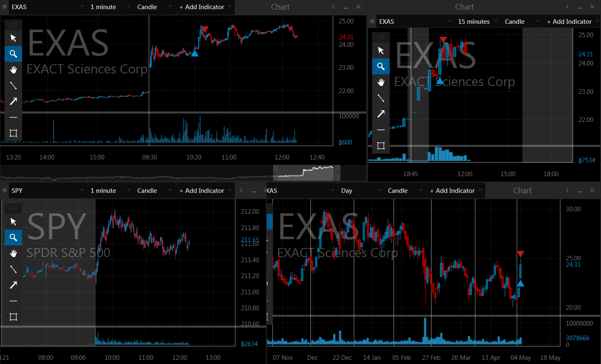The image size is (601, 364).
Task: Click the Chart title of EXAS 15 minutes panel
Action: click(464, 7)
